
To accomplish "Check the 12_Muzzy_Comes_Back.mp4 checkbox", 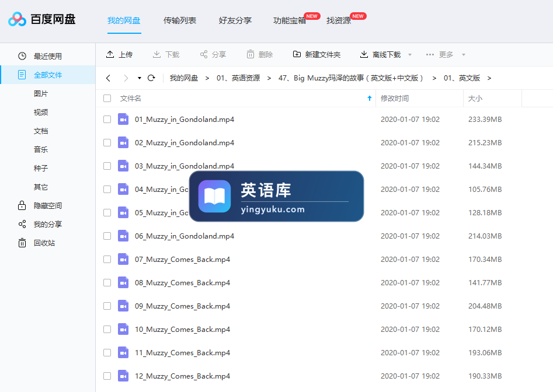I will tap(107, 376).
